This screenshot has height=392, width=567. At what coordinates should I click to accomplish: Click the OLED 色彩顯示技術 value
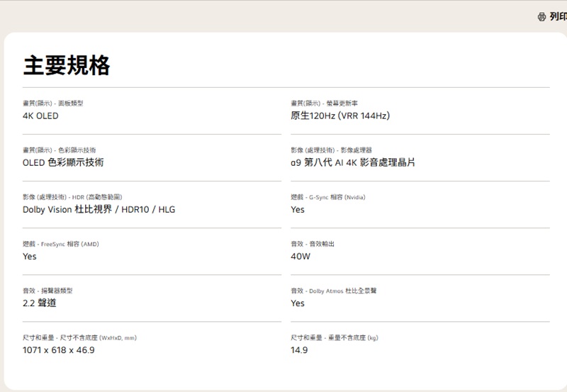[63, 162]
